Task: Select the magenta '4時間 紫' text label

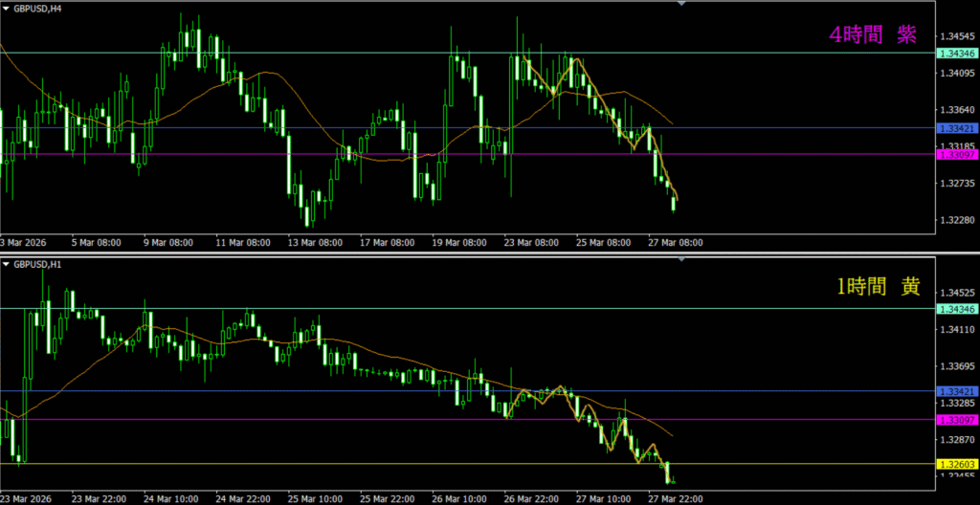Action: [x=872, y=34]
